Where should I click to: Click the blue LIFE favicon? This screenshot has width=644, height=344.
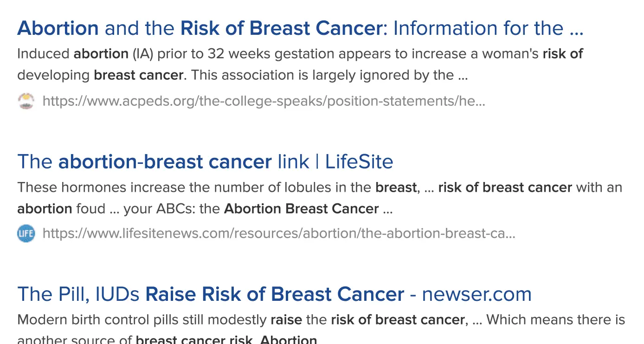[26, 233]
